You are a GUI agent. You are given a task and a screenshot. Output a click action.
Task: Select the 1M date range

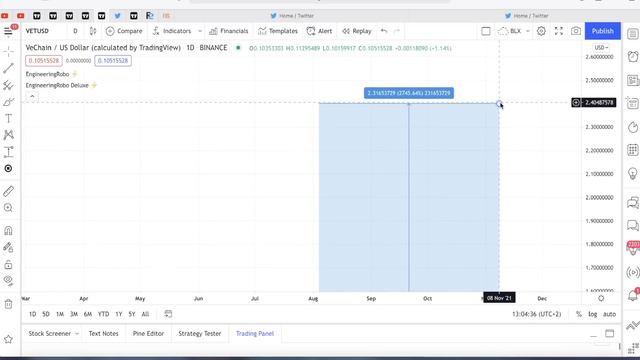coord(60,314)
